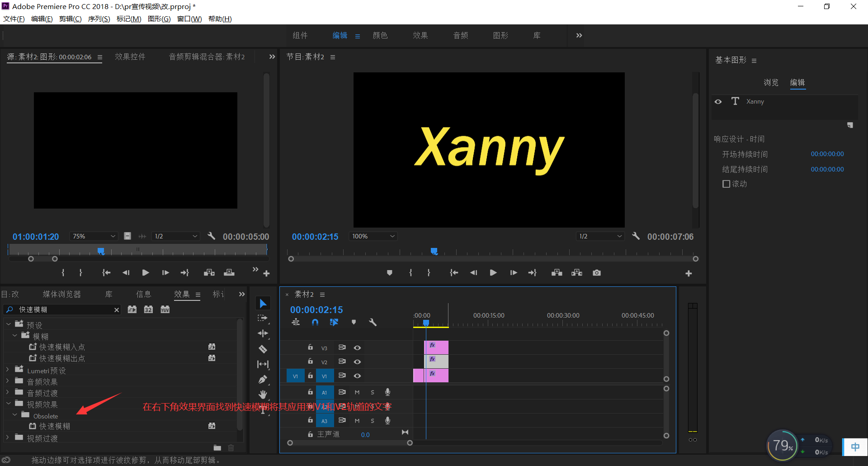Play the Source monitor clip
The height and width of the screenshot is (466, 868).
click(x=146, y=272)
